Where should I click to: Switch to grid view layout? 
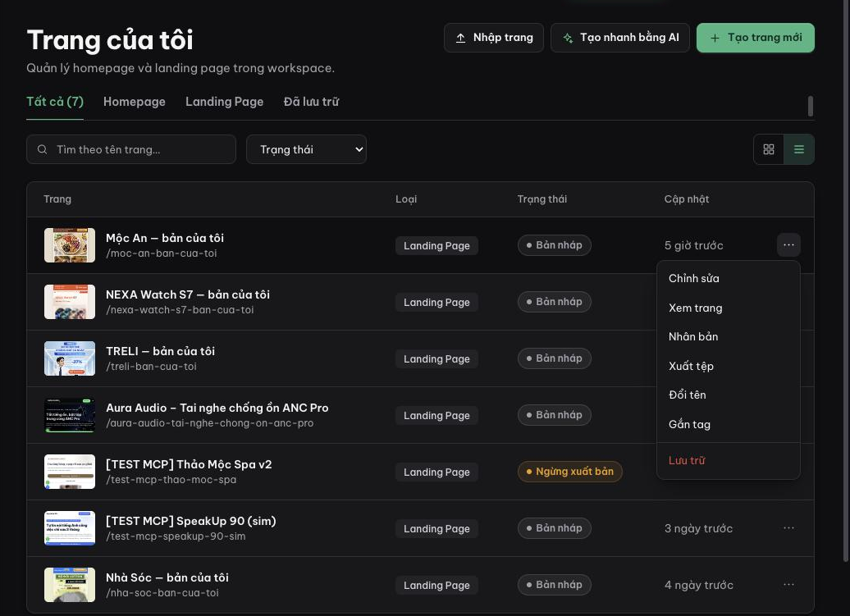pos(769,149)
